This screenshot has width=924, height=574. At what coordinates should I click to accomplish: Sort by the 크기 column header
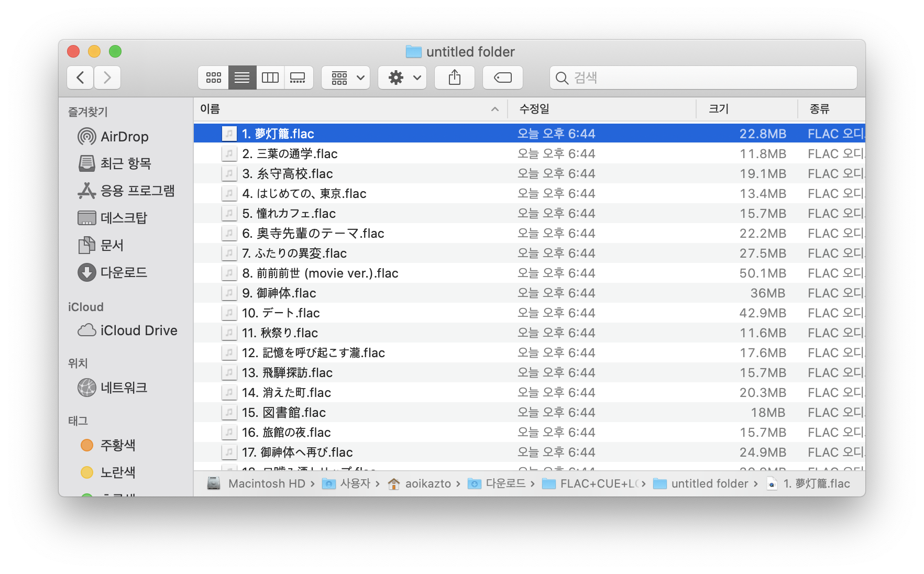pos(747,109)
